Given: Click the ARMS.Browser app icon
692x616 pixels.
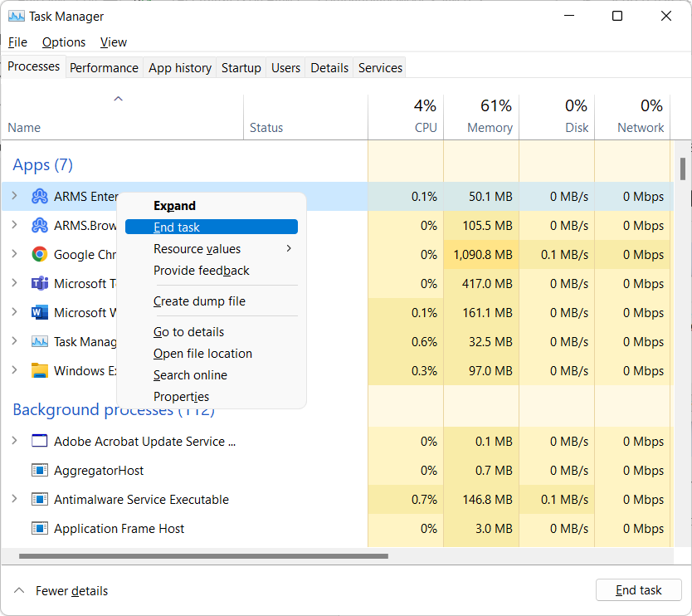Looking at the screenshot, I should coord(39,225).
